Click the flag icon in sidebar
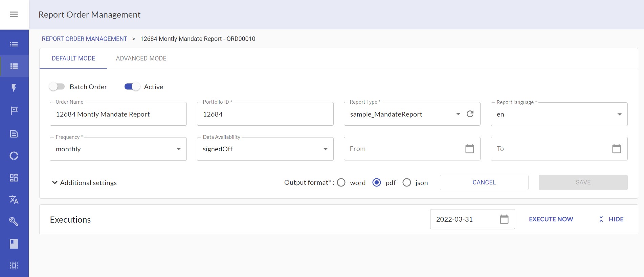Image resolution: width=644 pixels, height=277 pixels. coord(14,110)
